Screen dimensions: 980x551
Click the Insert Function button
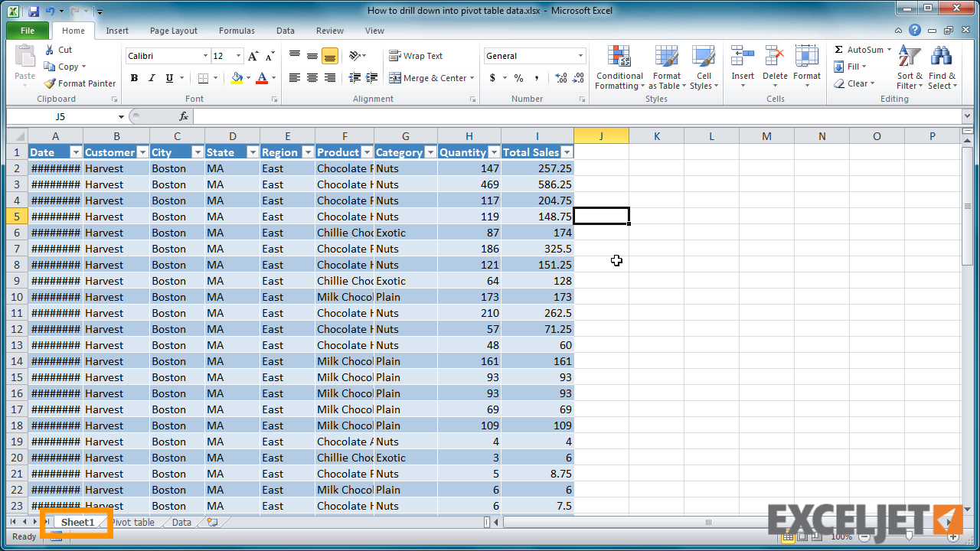click(x=182, y=116)
